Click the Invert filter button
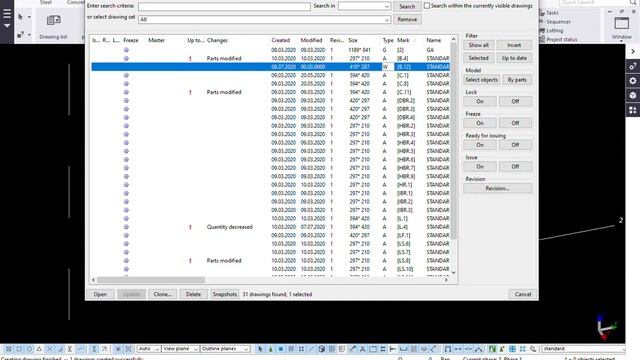The image size is (640, 360). [514, 45]
